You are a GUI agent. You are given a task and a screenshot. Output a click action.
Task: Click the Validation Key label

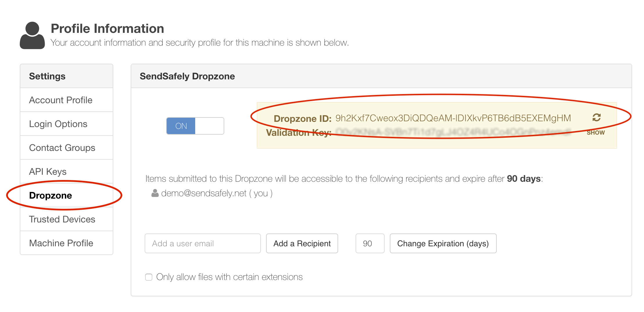[299, 133]
